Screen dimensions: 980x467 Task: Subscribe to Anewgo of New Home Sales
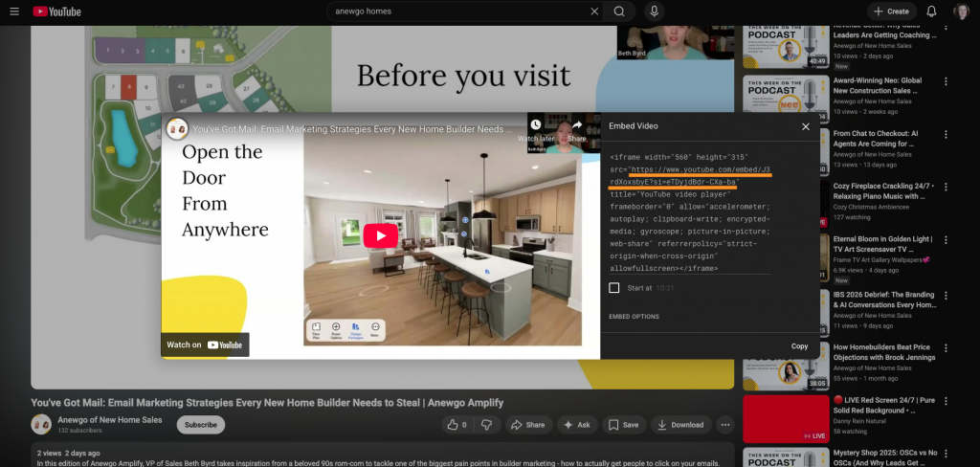point(200,425)
